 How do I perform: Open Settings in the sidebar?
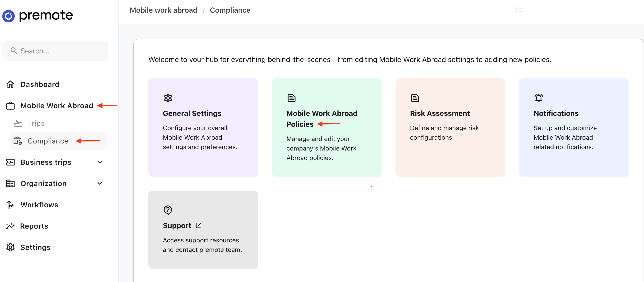coord(35,247)
